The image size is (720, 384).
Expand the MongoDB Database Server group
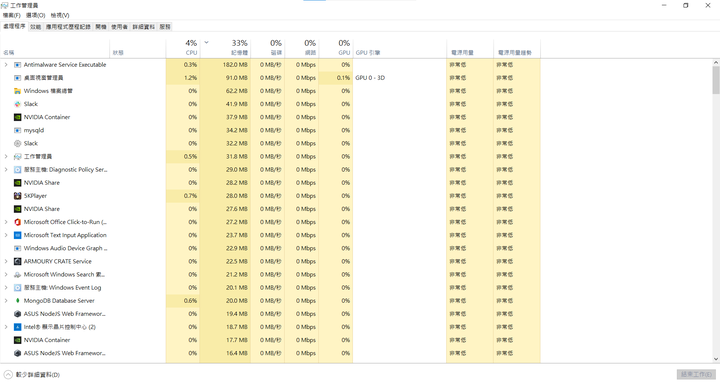6,301
